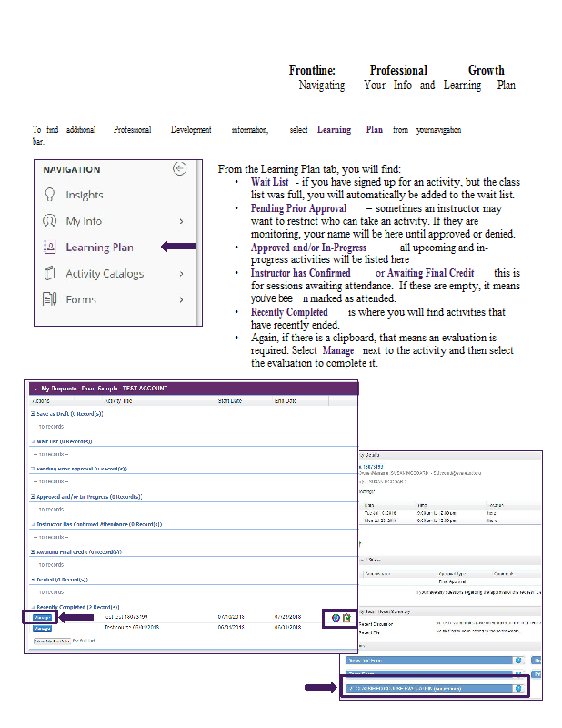Expand My Info submenu chevron
This screenshot has width=562, height=728.
point(182,221)
